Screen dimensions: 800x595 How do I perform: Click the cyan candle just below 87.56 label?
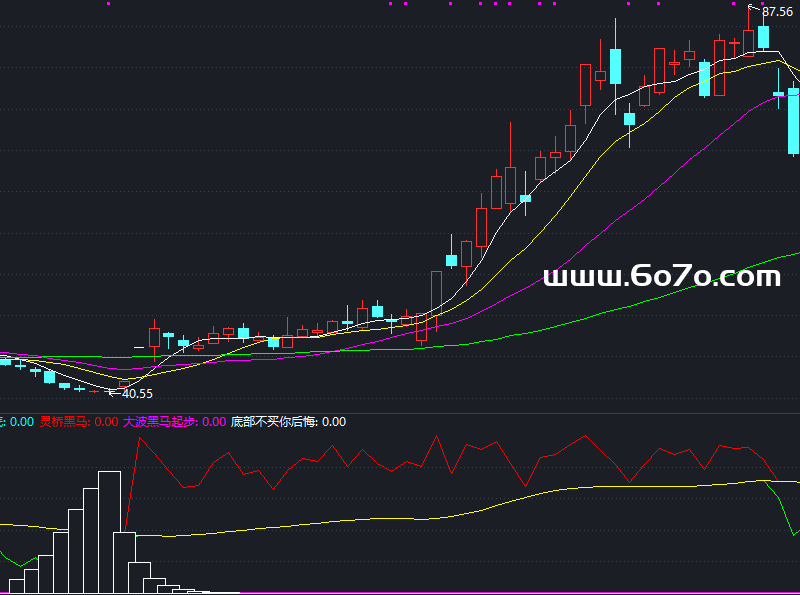764,37
